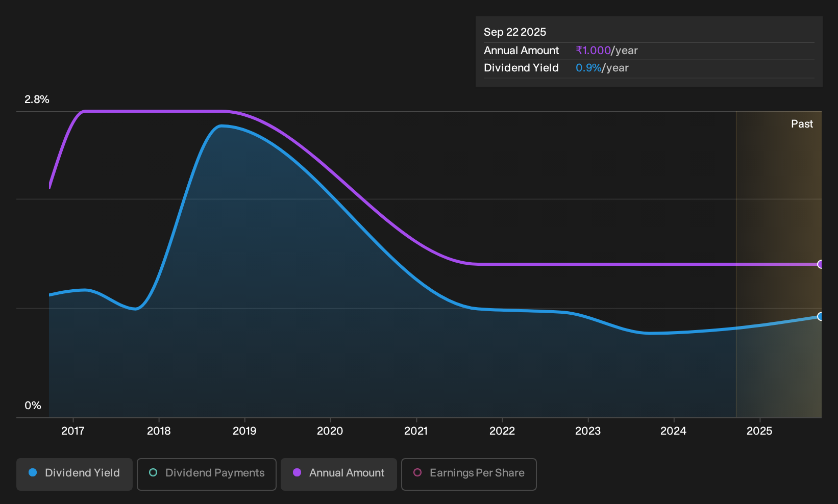Click the 2022 x-axis label
Image resolution: width=838 pixels, height=504 pixels.
[x=502, y=431]
